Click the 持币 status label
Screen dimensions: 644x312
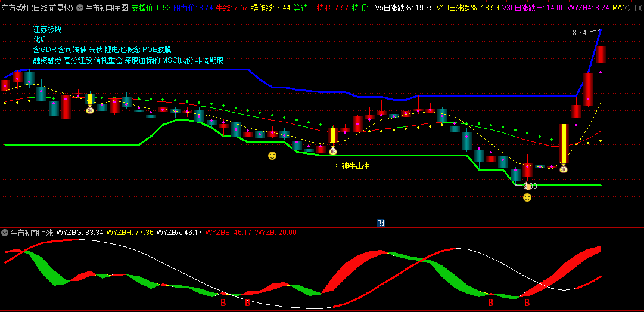(362, 7)
